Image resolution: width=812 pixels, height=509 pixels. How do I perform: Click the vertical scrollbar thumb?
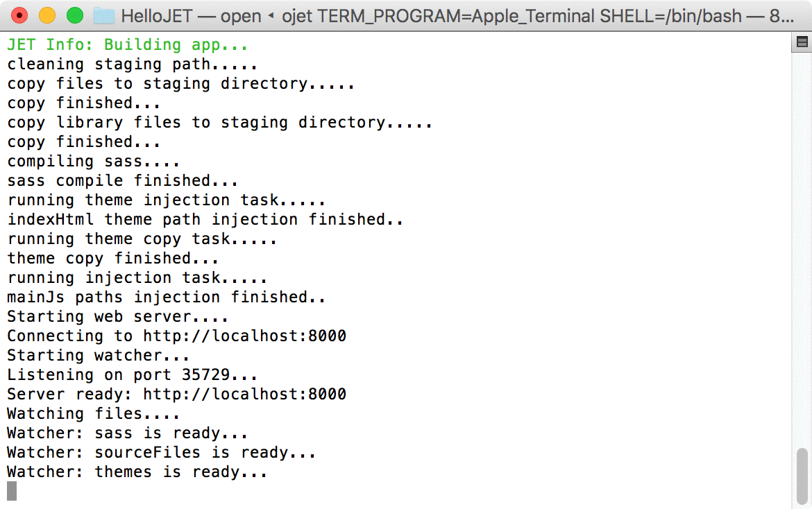pos(802,476)
